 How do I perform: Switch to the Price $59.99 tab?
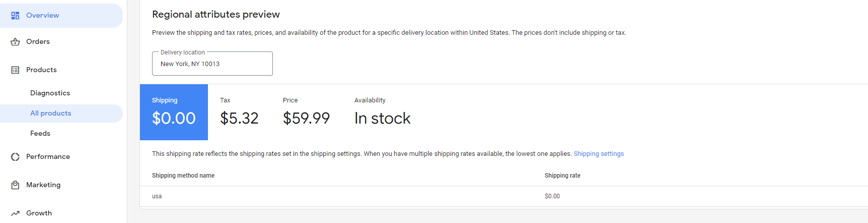(x=306, y=112)
